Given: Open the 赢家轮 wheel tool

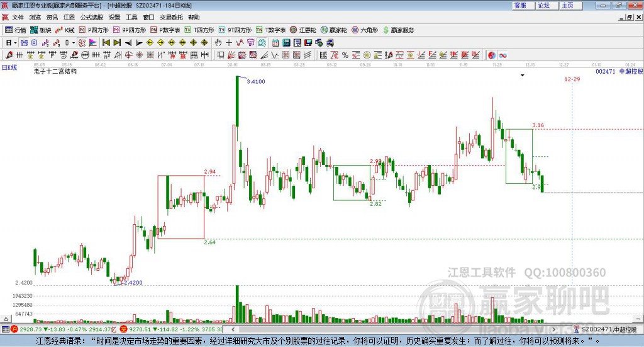Looking at the screenshot, I should (x=333, y=30).
